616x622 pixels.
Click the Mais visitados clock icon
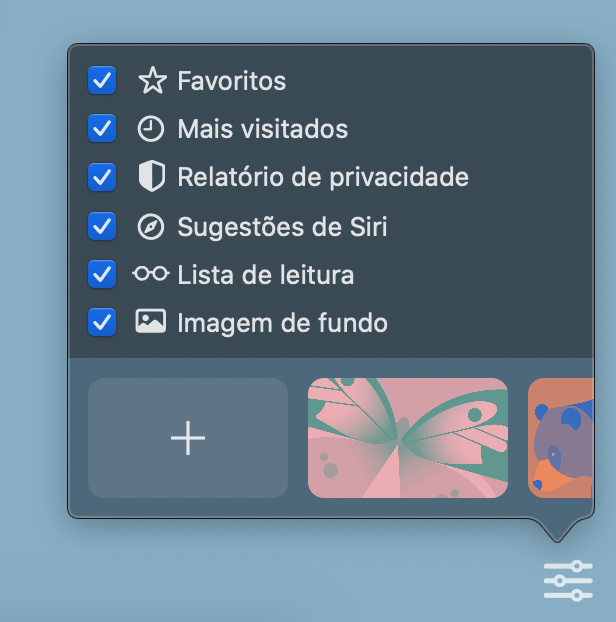151,129
